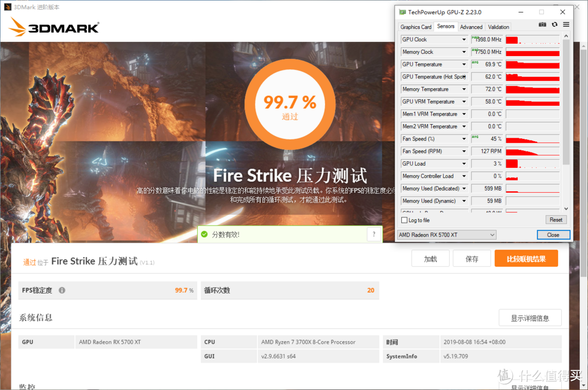Click the GPU Clock history graph
Viewport: 588px width, 390px height.
coord(532,39)
